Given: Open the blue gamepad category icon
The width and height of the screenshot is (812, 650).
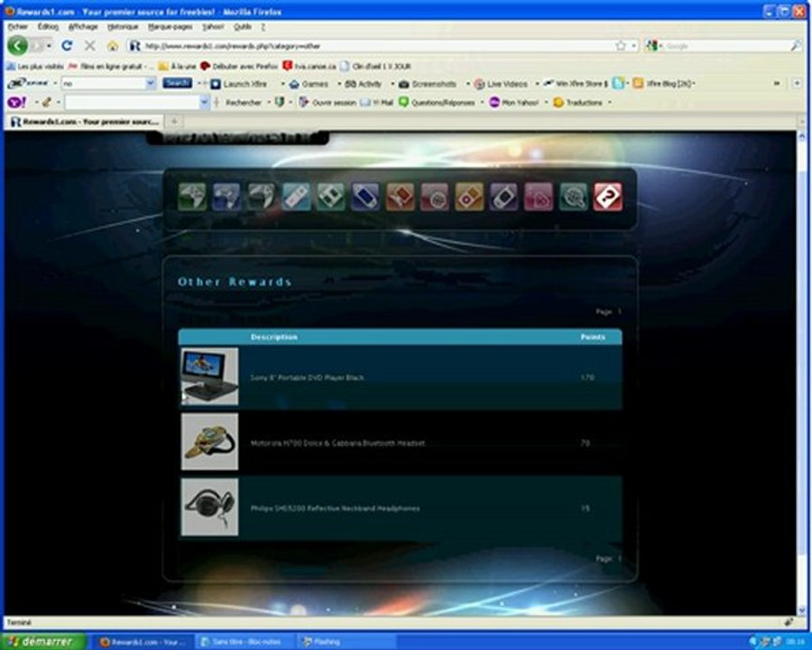Looking at the screenshot, I should pyautogui.click(x=226, y=197).
